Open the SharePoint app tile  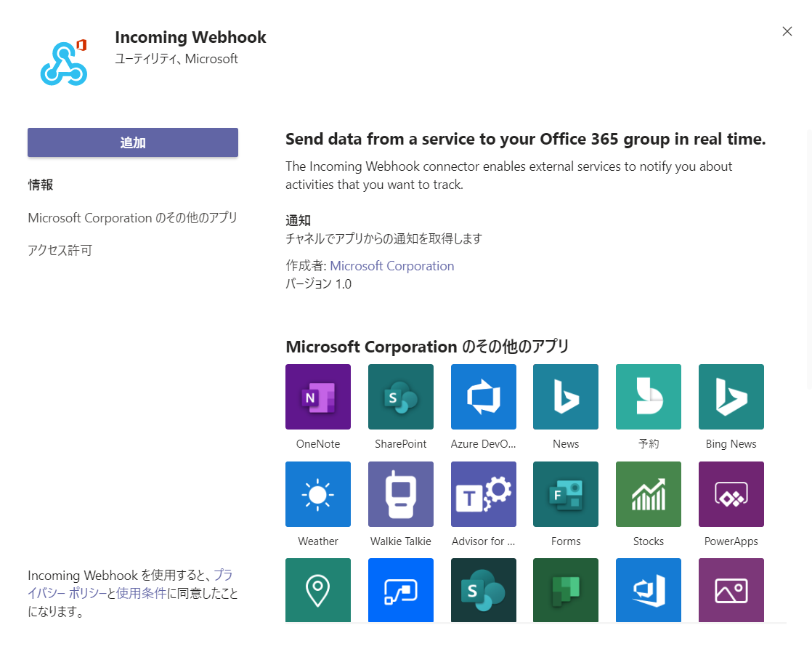401,397
